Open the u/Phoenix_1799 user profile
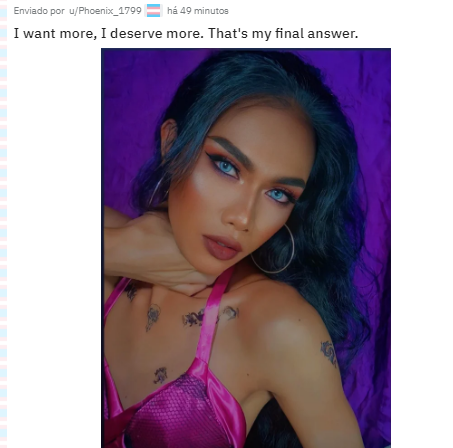Screen dimensions: 453x448 105,11
